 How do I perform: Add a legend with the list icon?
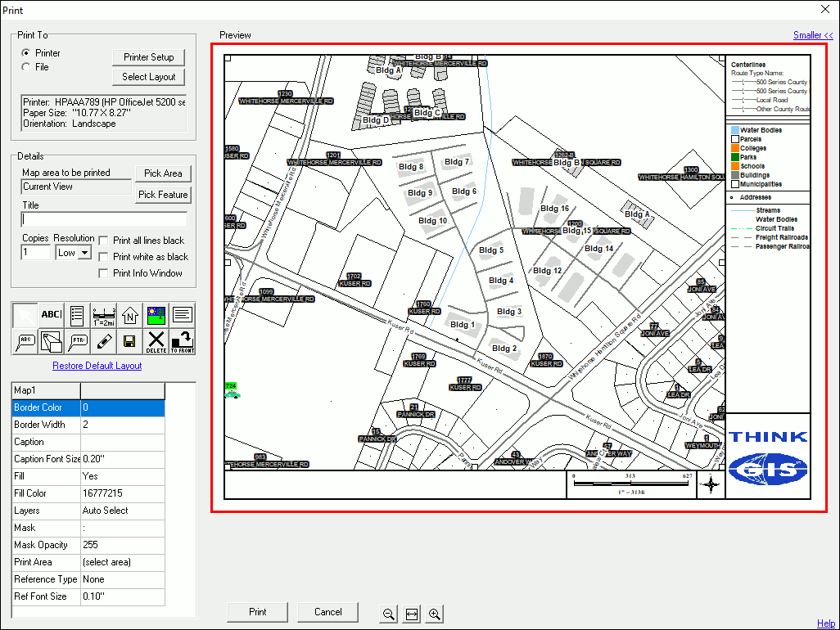[x=78, y=315]
